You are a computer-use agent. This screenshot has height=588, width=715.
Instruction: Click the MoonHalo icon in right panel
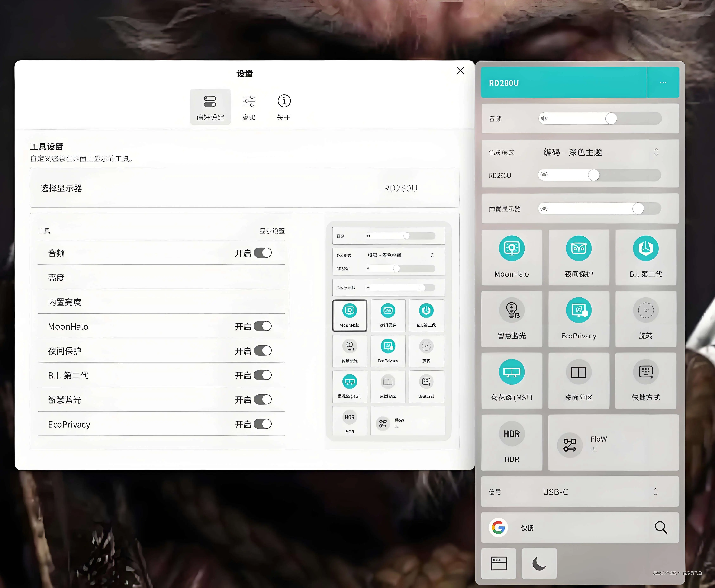(x=512, y=248)
